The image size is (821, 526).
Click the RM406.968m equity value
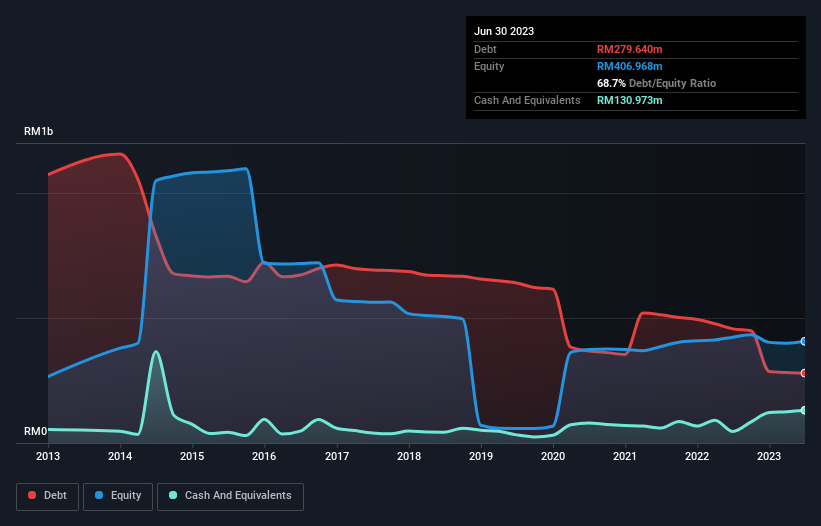(x=629, y=66)
